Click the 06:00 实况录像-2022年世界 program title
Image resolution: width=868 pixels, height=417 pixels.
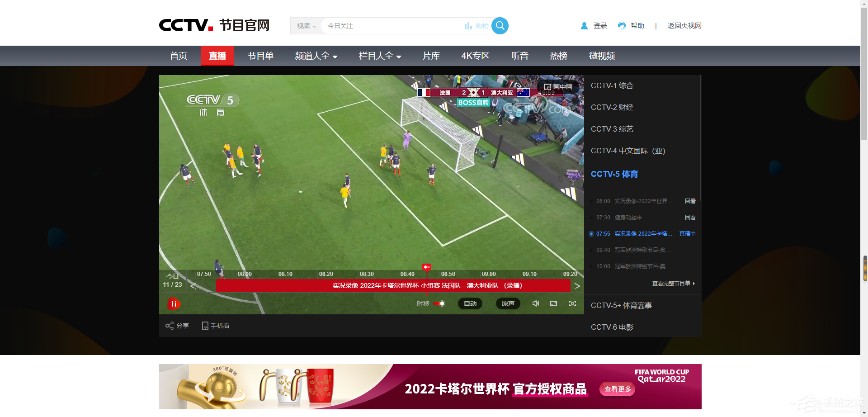(643, 201)
